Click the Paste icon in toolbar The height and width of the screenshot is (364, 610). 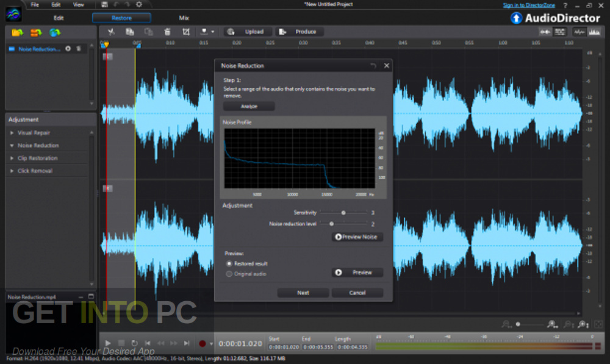[148, 32]
